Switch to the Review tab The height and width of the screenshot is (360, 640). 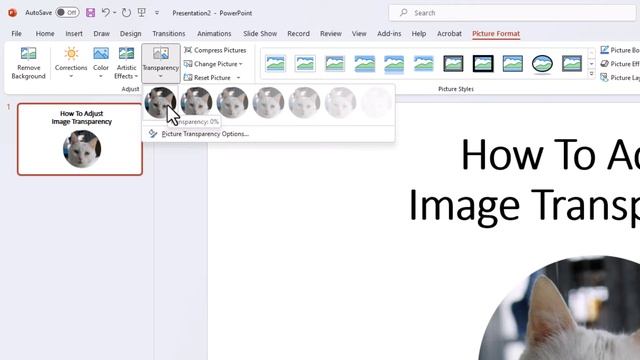point(331,33)
